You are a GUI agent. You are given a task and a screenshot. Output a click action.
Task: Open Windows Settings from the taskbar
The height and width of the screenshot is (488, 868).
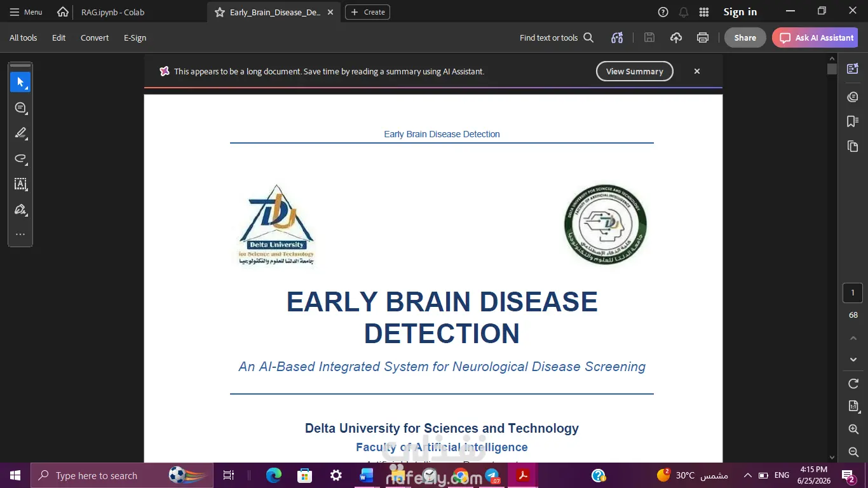point(336,475)
